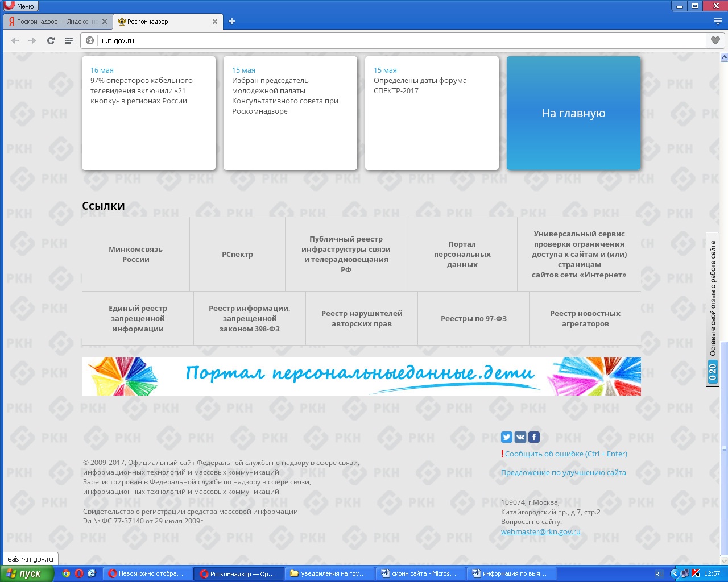
Task: Click the На главную button
Action: coord(573,113)
